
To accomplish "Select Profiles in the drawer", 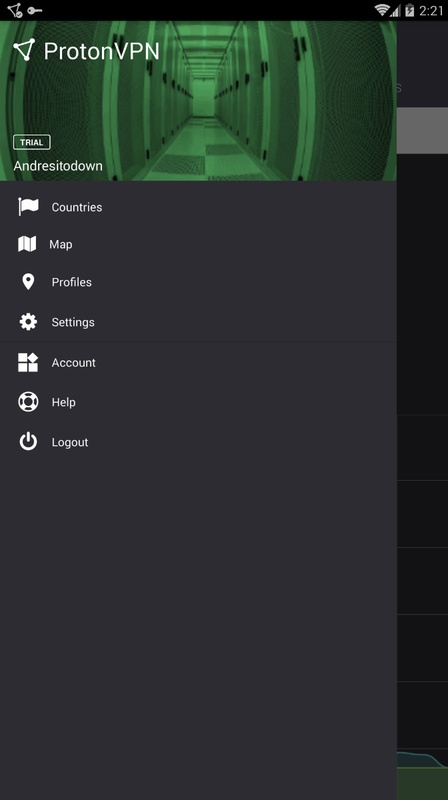I will [x=198, y=282].
